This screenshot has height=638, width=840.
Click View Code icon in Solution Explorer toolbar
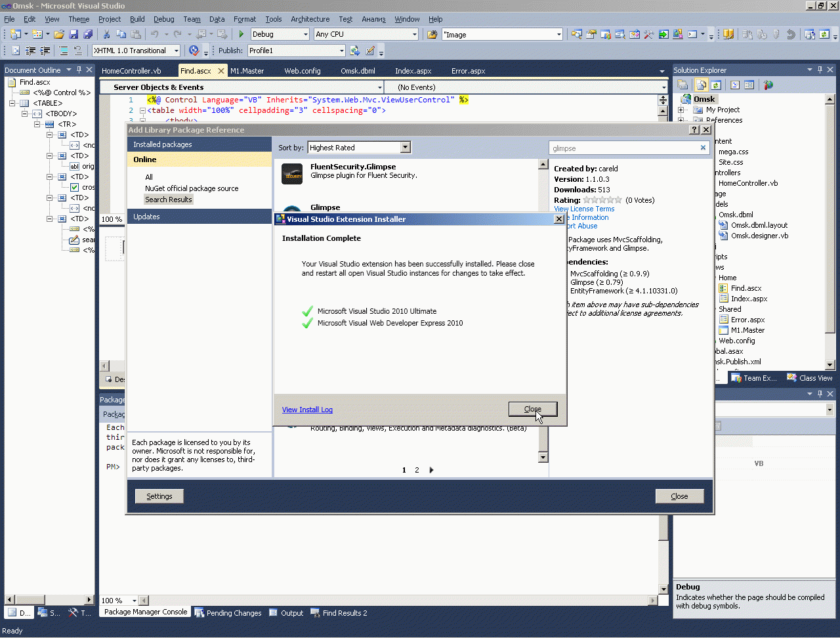point(735,85)
